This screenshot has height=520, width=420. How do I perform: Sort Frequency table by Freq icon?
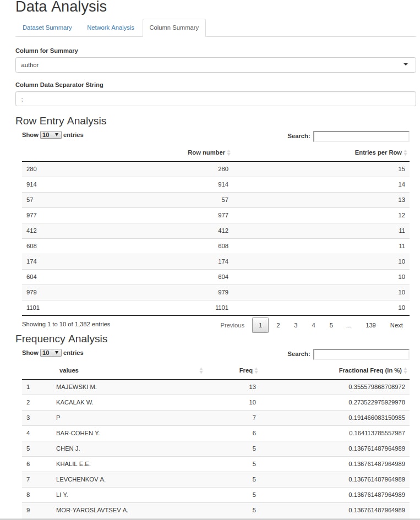pos(257,370)
